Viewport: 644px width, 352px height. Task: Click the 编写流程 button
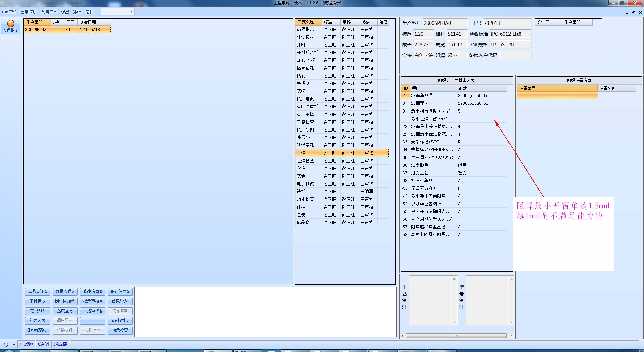coord(65,292)
